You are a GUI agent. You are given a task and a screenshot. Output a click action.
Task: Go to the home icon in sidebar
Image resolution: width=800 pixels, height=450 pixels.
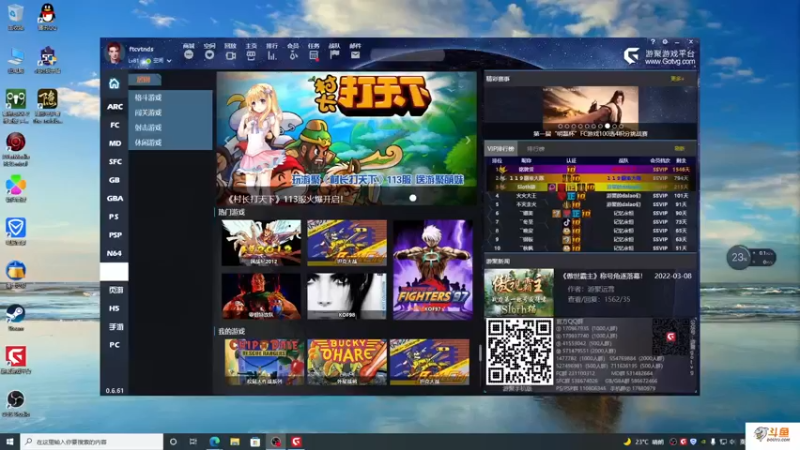tap(114, 83)
